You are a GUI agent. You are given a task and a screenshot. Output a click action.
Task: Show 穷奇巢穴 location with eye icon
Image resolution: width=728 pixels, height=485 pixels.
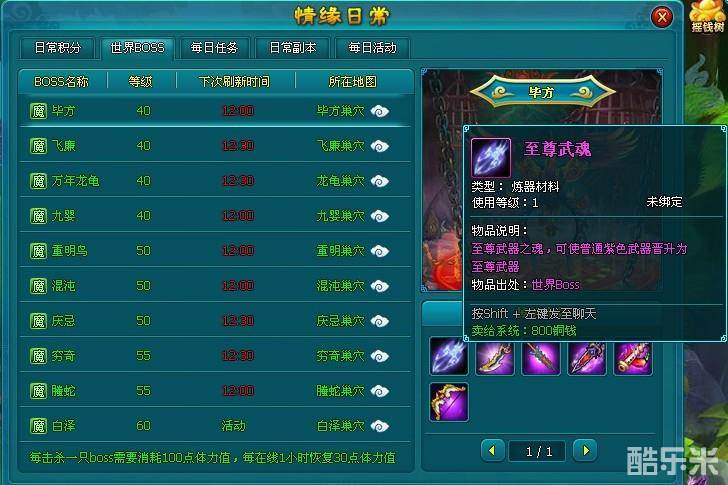pyautogui.click(x=380, y=356)
